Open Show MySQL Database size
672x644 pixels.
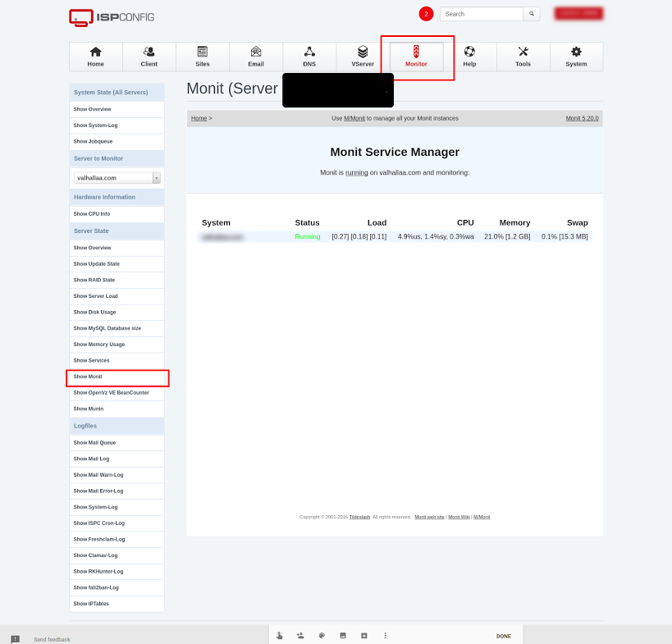117,328
